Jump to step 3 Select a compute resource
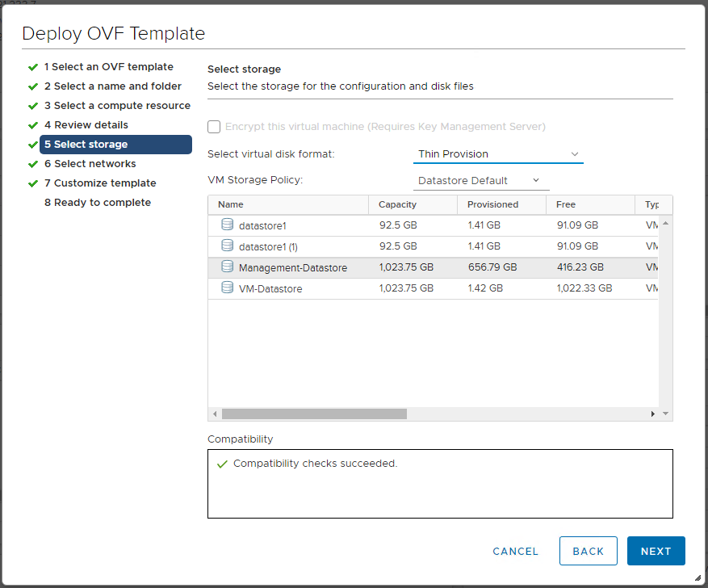This screenshot has height=588, width=708. coord(117,106)
